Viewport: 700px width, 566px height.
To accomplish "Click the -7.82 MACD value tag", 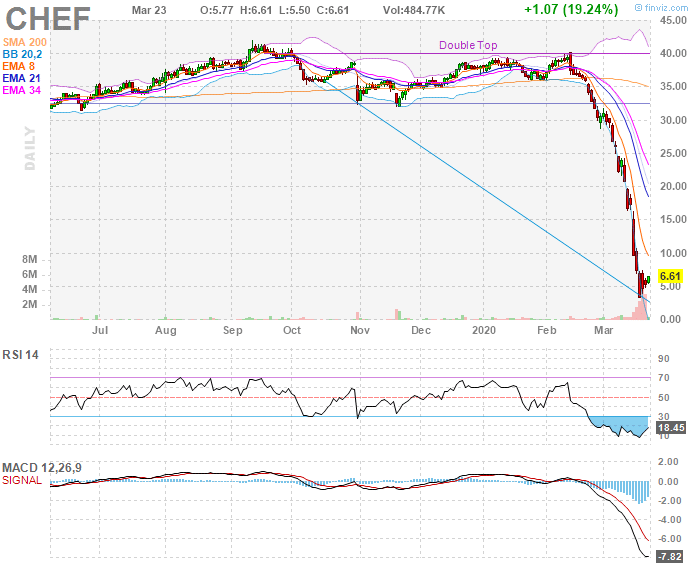I will click(x=670, y=557).
